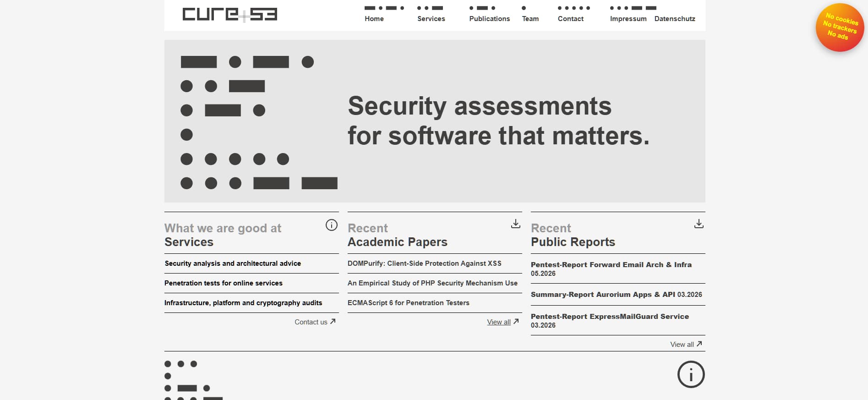Click arrow icon beside Academic Papers View all
Image resolution: width=868 pixels, height=400 pixels.
click(516, 322)
